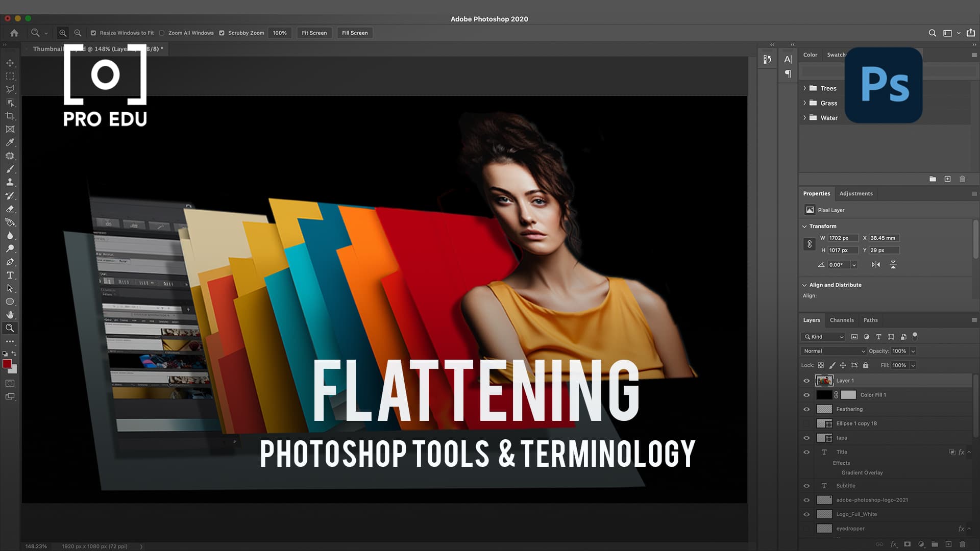This screenshot has width=980, height=551.
Task: Toggle visibility of Subtitle layer
Action: pyautogui.click(x=806, y=486)
